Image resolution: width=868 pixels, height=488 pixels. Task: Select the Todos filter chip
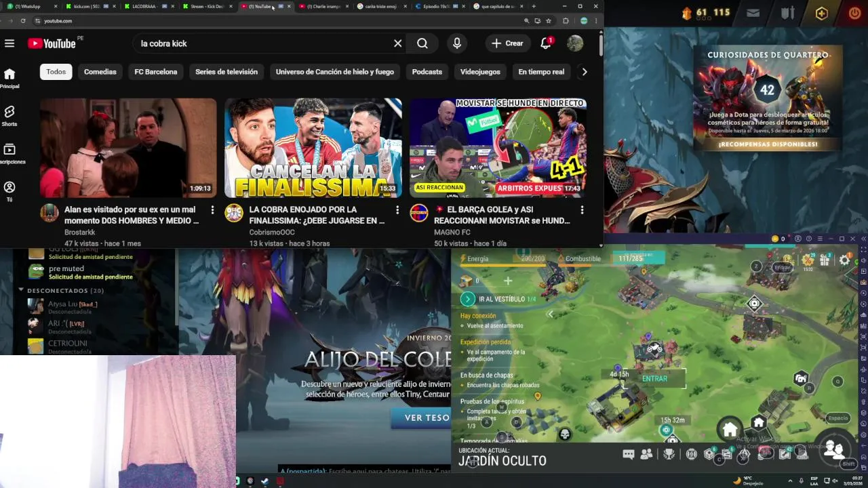(56, 72)
